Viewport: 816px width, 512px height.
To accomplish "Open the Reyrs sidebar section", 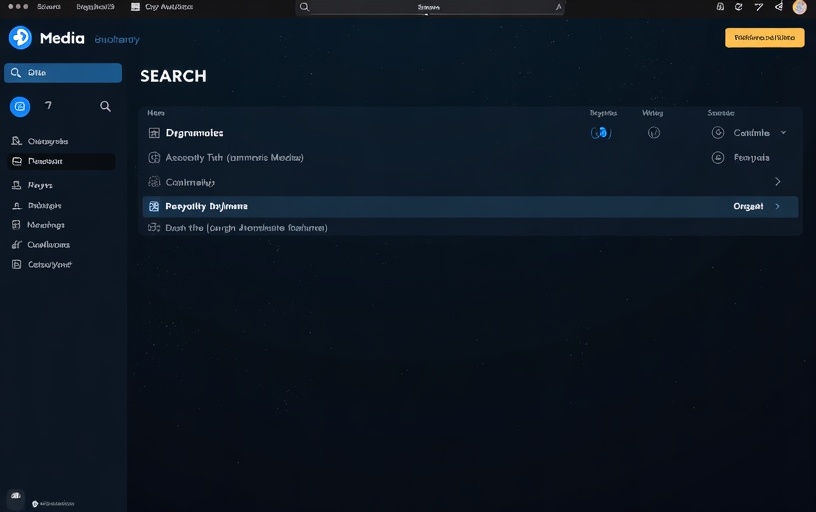I will 40,185.
